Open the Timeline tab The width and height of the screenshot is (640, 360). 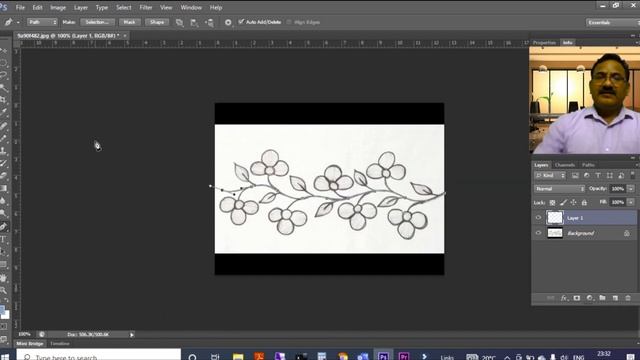[60, 344]
